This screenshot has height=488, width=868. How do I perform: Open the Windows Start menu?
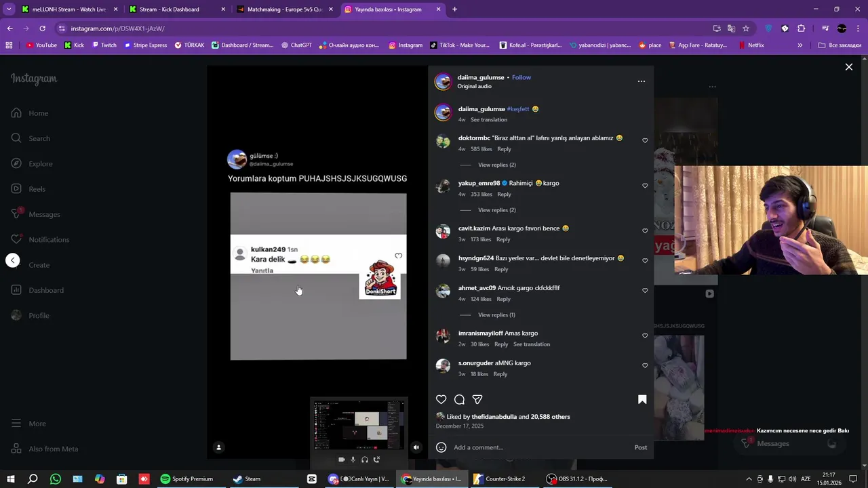click(11, 479)
